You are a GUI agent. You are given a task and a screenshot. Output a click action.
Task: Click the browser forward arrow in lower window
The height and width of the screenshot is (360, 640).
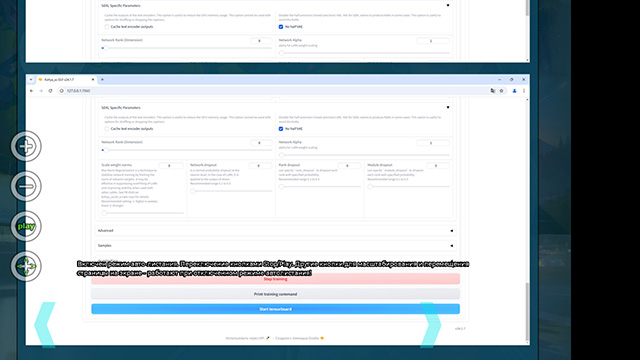(41, 91)
